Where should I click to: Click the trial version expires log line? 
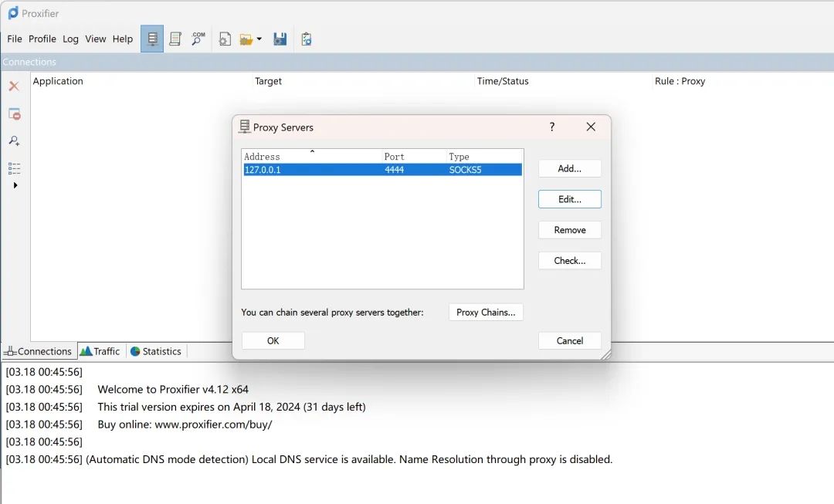(232, 407)
